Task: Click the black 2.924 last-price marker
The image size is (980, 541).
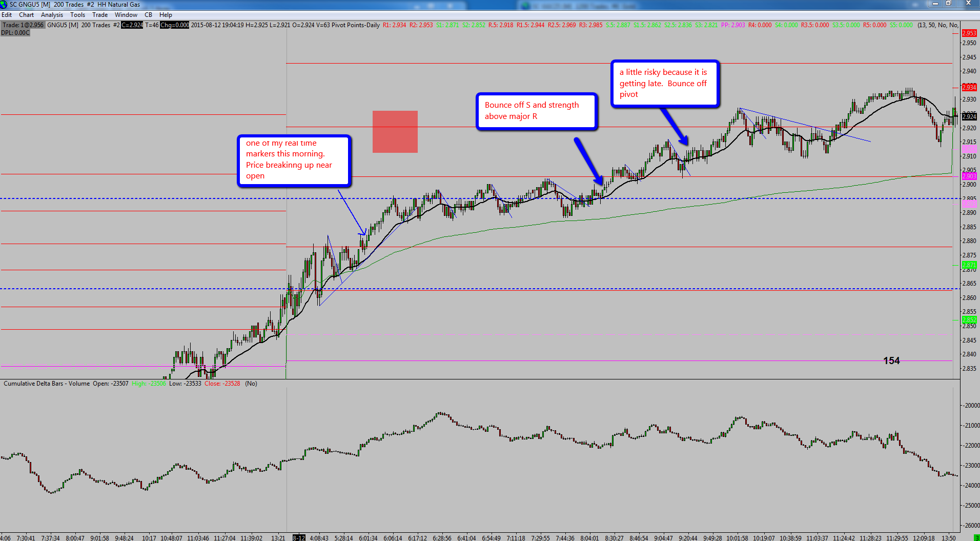Action: [x=969, y=116]
